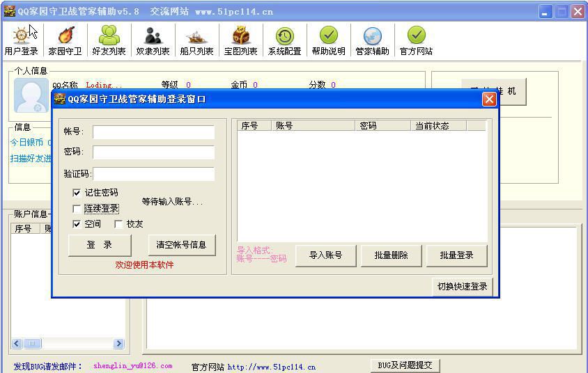Click the 导入账号 button
588x373 pixels.
pos(326,256)
